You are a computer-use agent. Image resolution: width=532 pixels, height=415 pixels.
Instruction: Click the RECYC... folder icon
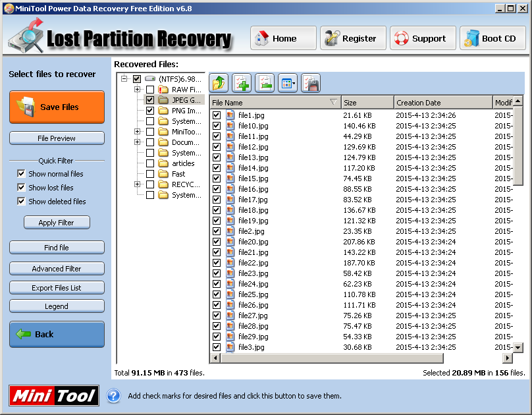click(x=163, y=184)
